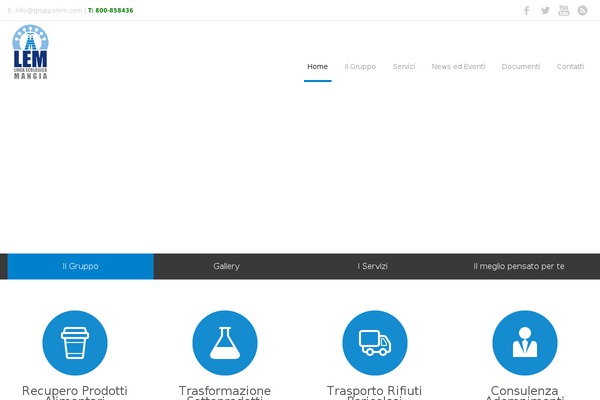Open the Facebook social icon

pos(527,10)
